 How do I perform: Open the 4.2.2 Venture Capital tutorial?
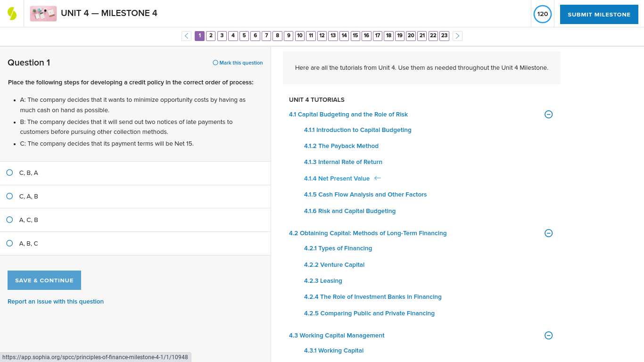coord(334,264)
